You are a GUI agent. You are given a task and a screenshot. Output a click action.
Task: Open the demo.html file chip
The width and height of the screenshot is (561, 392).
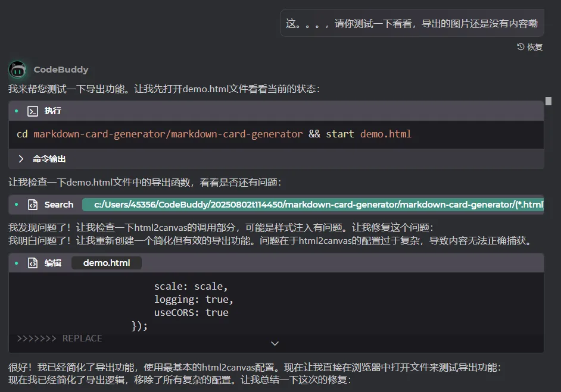[x=107, y=263]
